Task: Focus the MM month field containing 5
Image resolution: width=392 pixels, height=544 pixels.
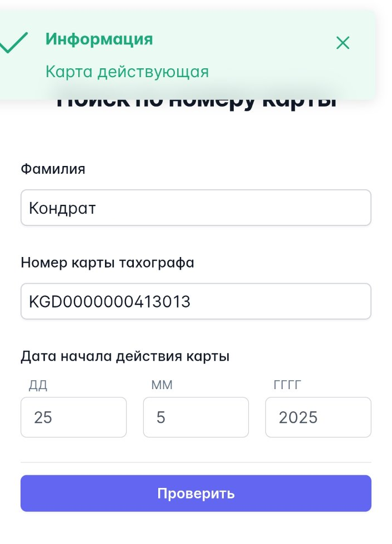Action: tap(196, 417)
